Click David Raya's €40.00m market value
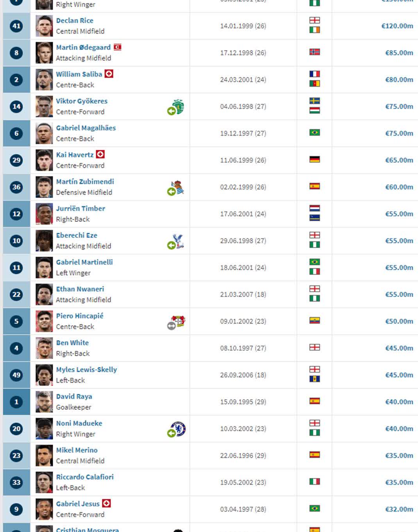Screen dimensions: 418x532 tap(399, 402)
